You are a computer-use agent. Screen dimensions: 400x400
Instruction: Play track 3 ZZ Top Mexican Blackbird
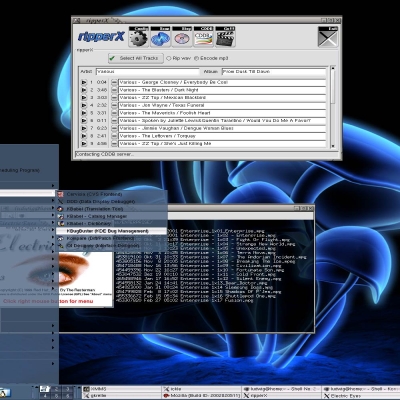tap(84, 98)
